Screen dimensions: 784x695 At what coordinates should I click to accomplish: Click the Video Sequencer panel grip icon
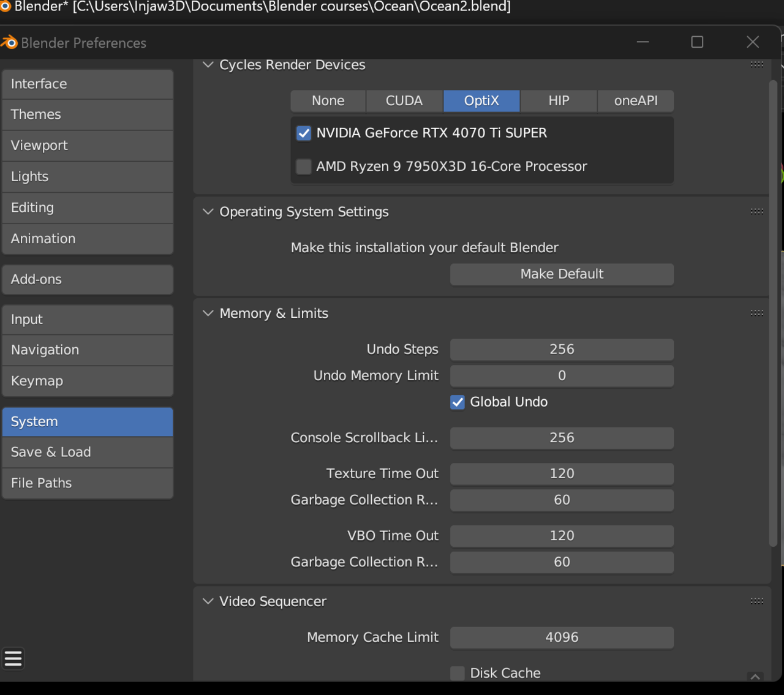(756, 601)
